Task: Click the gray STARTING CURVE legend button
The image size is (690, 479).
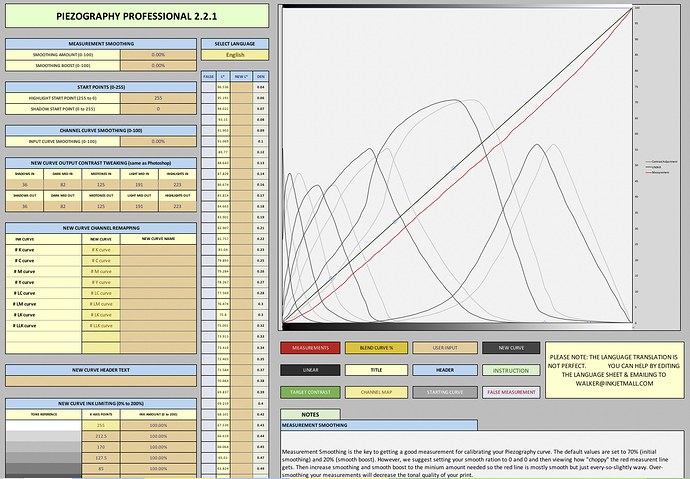Action: 445,392
